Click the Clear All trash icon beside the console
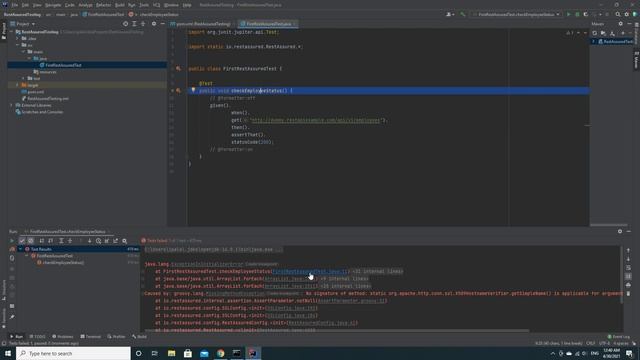 point(628,293)
